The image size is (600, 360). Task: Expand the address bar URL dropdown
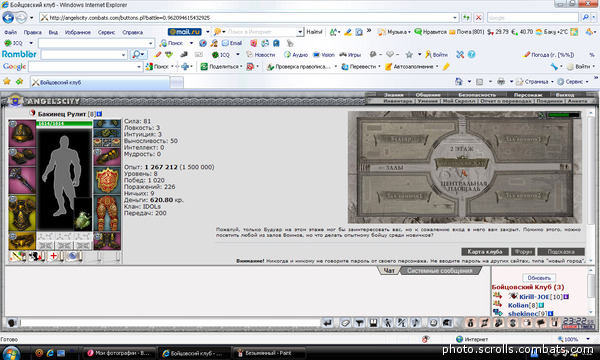click(455, 18)
